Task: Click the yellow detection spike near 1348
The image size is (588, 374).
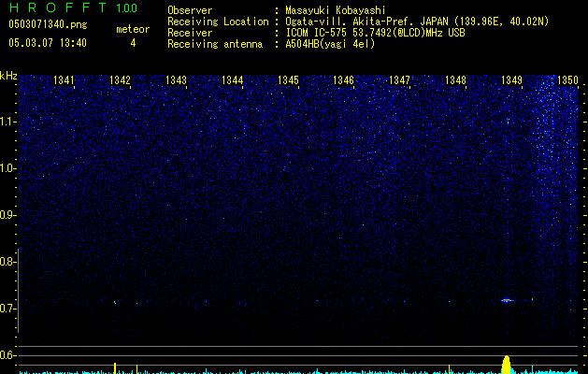Action: coord(450,368)
